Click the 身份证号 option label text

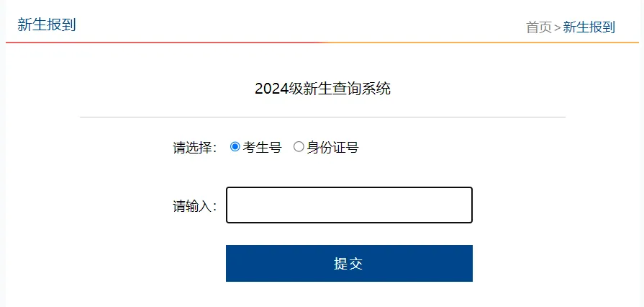pos(332,147)
